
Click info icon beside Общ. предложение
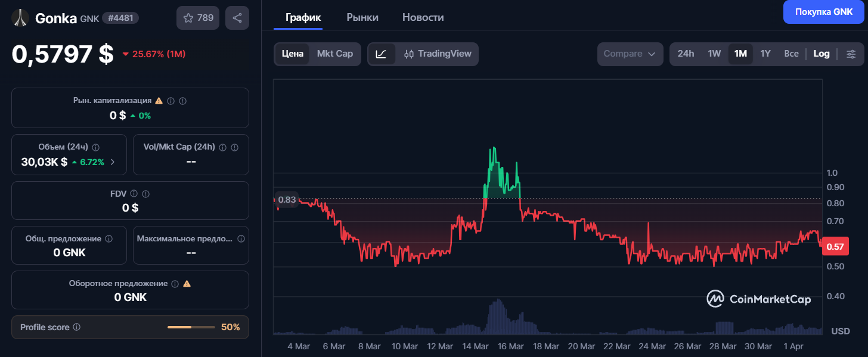(x=108, y=238)
